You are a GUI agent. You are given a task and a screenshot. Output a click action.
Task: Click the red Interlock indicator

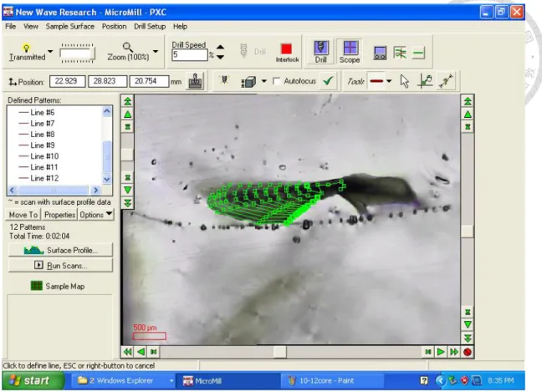click(287, 49)
